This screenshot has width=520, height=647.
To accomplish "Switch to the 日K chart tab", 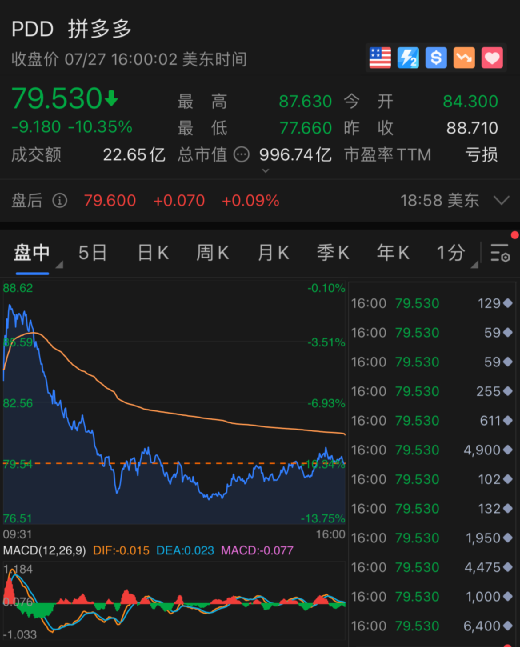I will (x=153, y=253).
